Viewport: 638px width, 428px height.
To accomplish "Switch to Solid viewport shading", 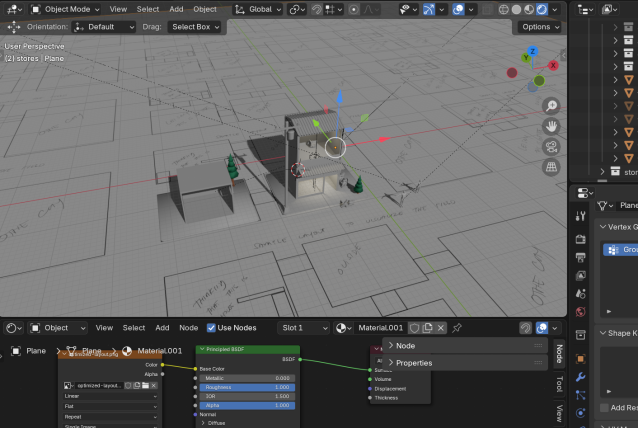I will coord(516,9).
